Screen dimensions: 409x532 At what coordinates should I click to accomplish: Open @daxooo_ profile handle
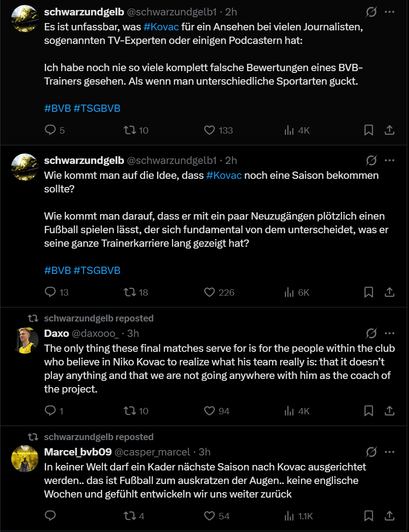click(x=95, y=334)
